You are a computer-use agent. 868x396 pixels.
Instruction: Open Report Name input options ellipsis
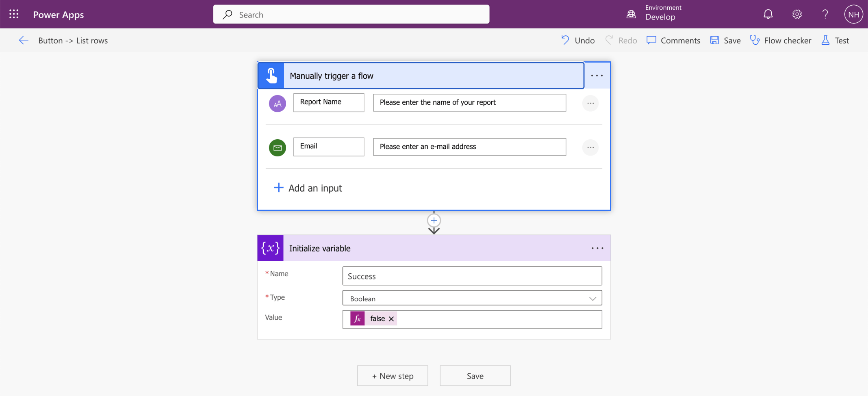coord(590,103)
